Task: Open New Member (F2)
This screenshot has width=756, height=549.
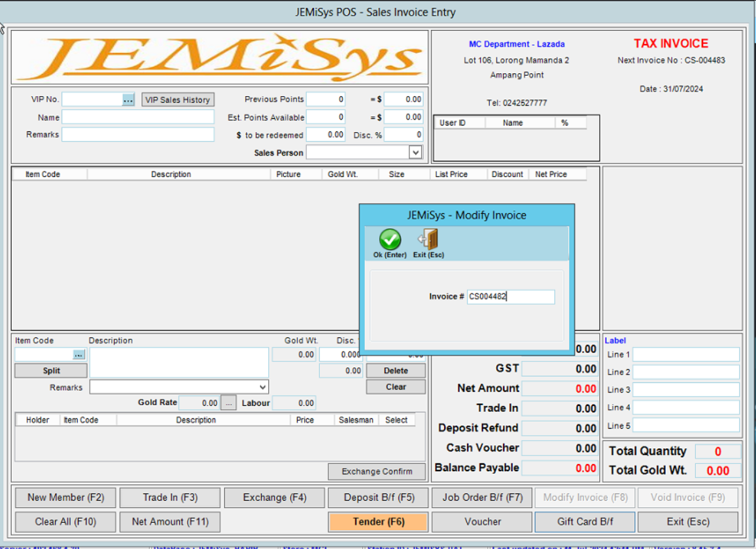Action: tap(65, 497)
